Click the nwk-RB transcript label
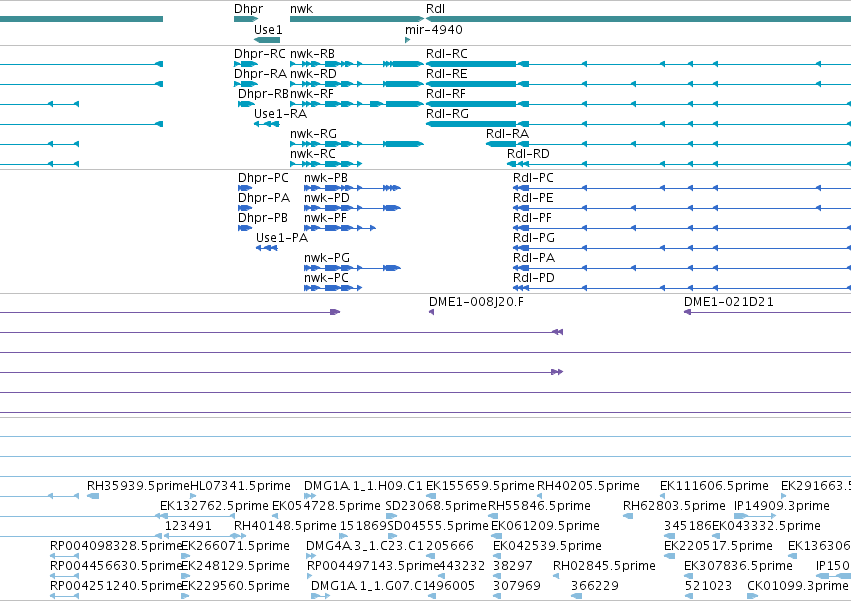Image resolution: width=851 pixels, height=601 pixels. click(312, 54)
